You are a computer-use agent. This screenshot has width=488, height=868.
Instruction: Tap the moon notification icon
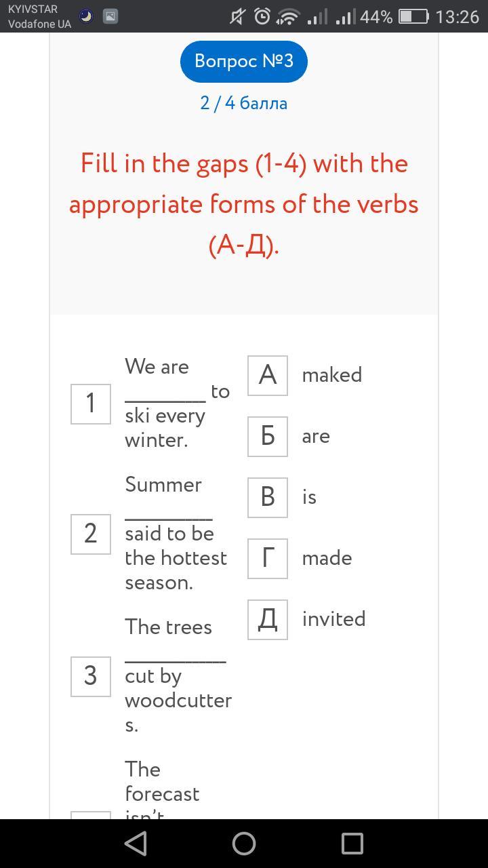(86, 16)
